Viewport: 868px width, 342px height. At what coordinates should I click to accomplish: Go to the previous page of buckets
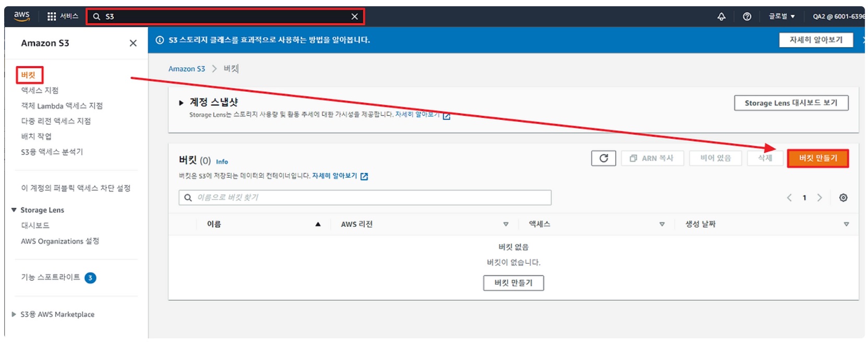tap(789, 198)
